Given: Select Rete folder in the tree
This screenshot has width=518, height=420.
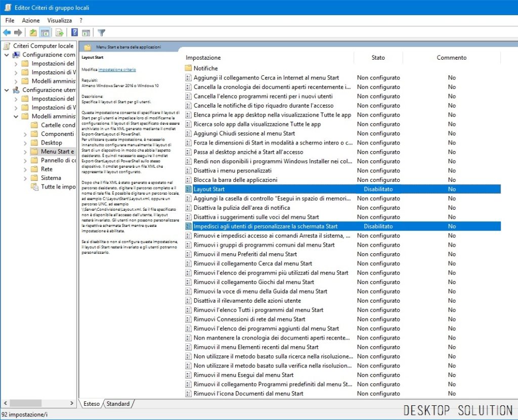Looking at the screenshot, I should click(x=47, y=169).
